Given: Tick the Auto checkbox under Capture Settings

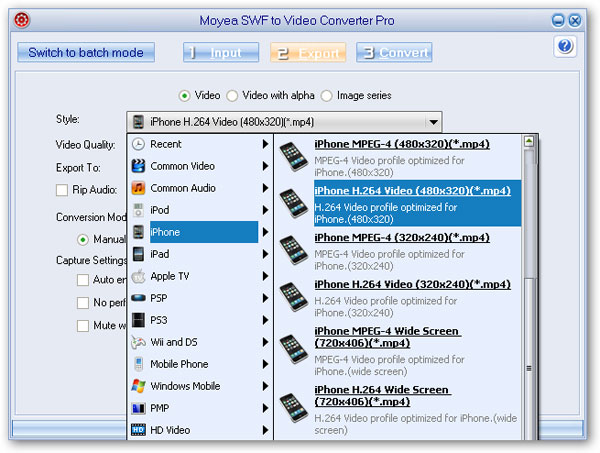Looking at the screenshot, I should pos(83,280).
